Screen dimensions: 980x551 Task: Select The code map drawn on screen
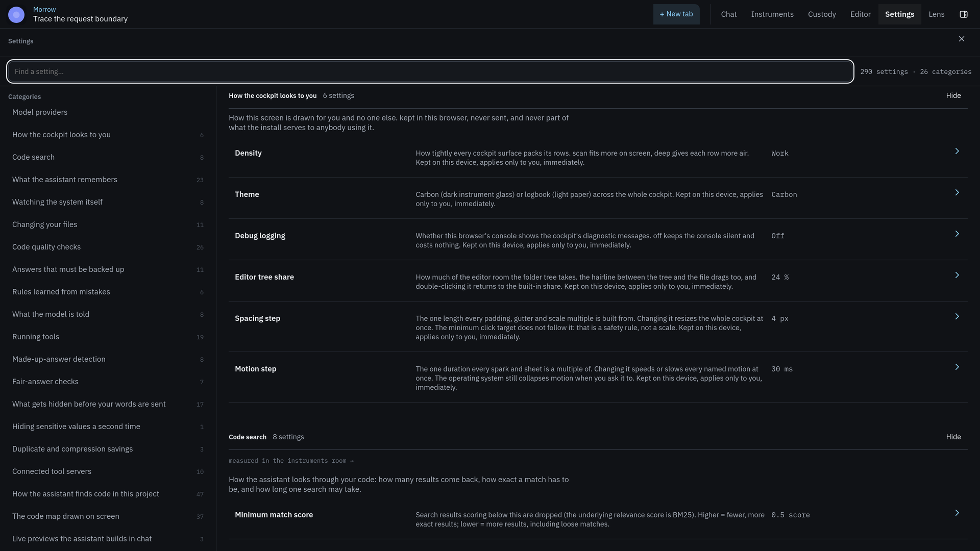(108, 516)
